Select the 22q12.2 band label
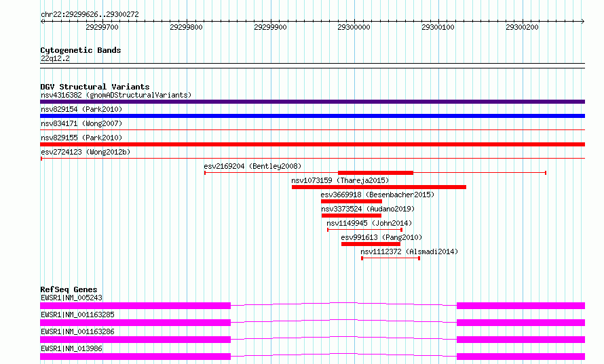The width and height of the screenshot is (604, 364). pos(55,58)
